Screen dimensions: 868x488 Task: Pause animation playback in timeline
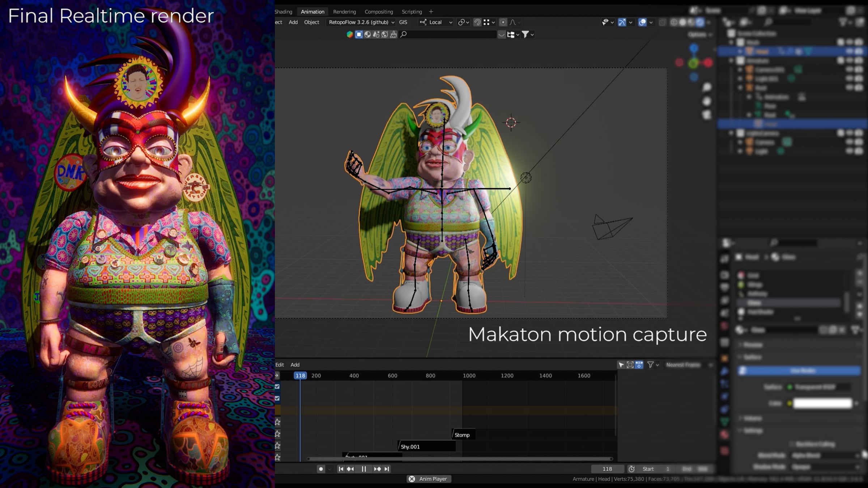[x=364, y=469]
